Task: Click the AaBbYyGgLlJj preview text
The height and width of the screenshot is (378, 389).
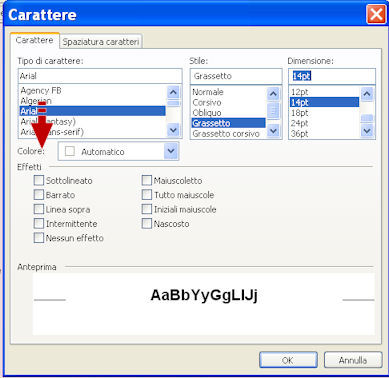Action: coord(204,295)
